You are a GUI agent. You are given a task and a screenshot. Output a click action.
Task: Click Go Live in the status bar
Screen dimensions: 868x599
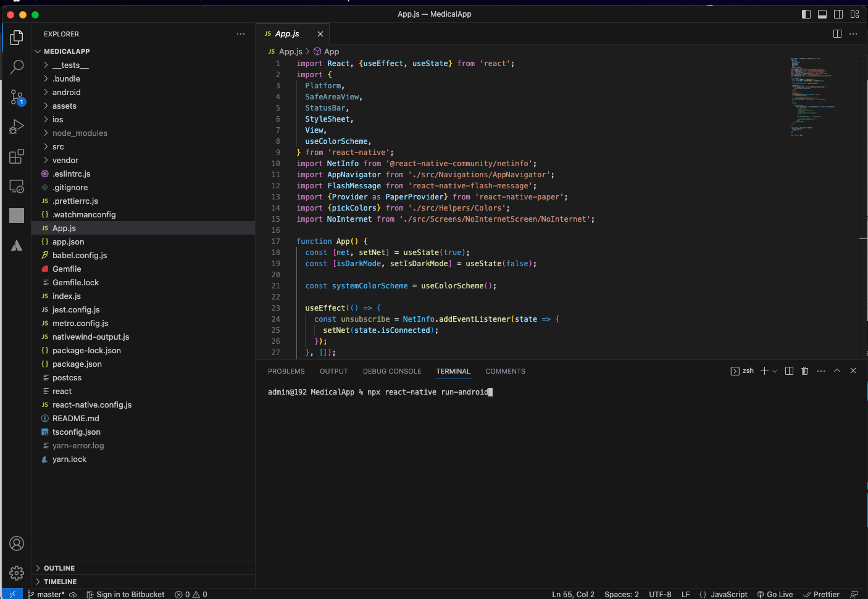pyautogui.click(x=775, y=594)
